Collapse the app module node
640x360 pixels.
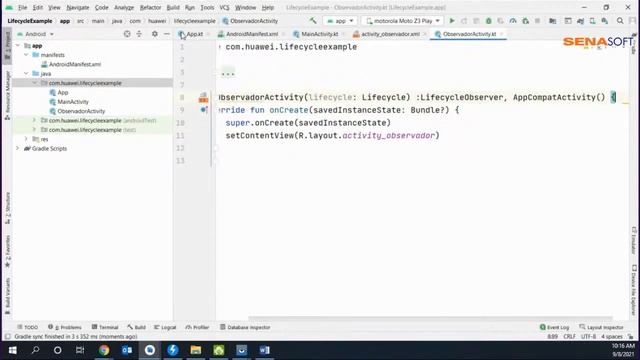click(x=18, y=46)
